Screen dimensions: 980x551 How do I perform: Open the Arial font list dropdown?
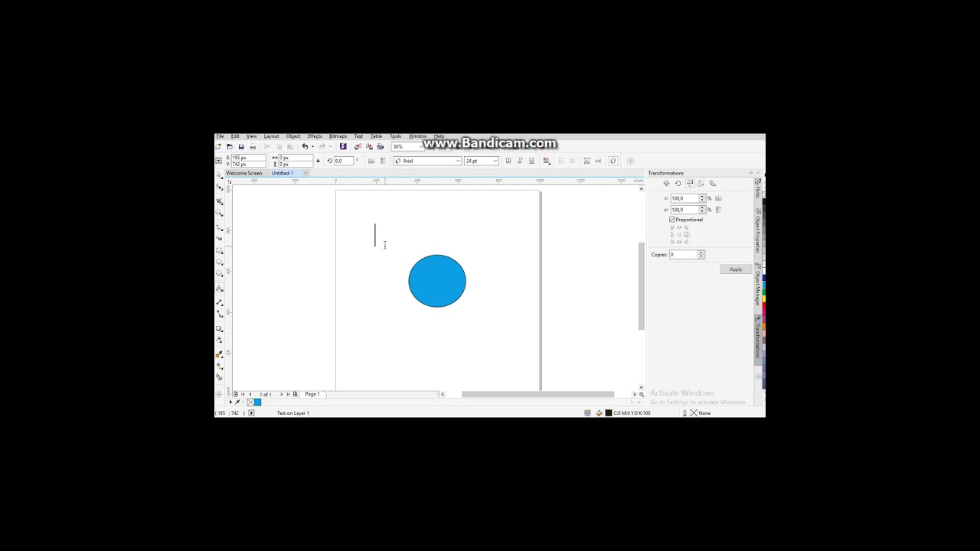(458, 161)
